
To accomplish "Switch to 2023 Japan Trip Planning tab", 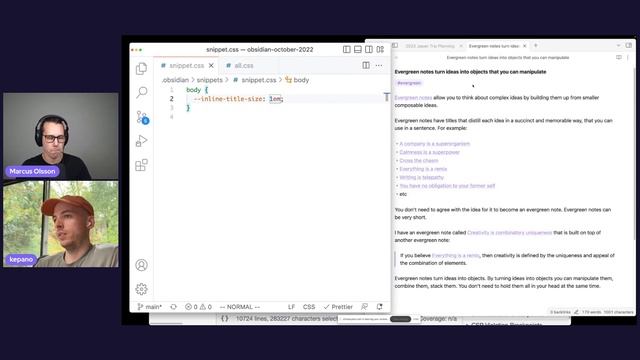I will pos(430,46).
